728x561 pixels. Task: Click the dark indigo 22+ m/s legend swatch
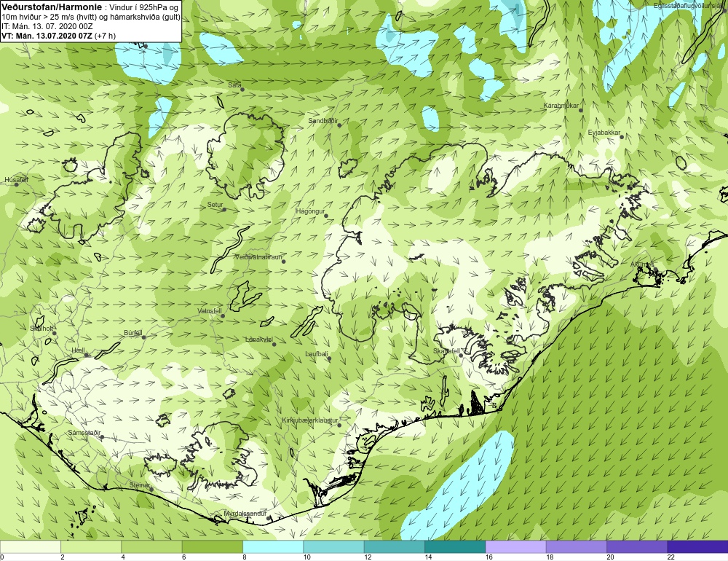click(697, 547)
